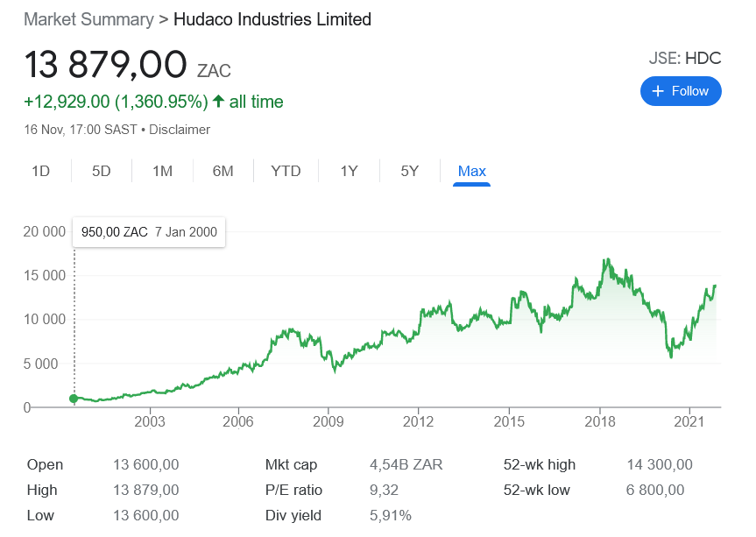Click the 2018 x-axis label

pos(600,421)
